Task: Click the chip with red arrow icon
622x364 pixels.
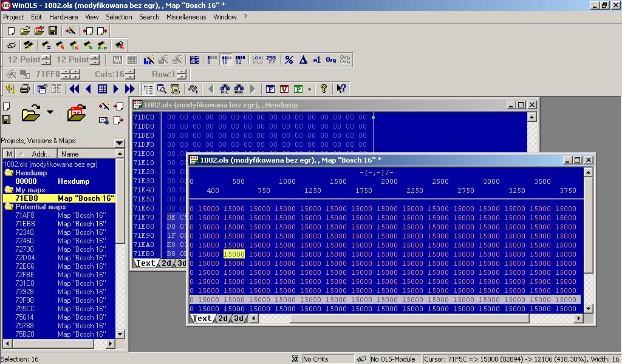Action: tap(60, 45)
